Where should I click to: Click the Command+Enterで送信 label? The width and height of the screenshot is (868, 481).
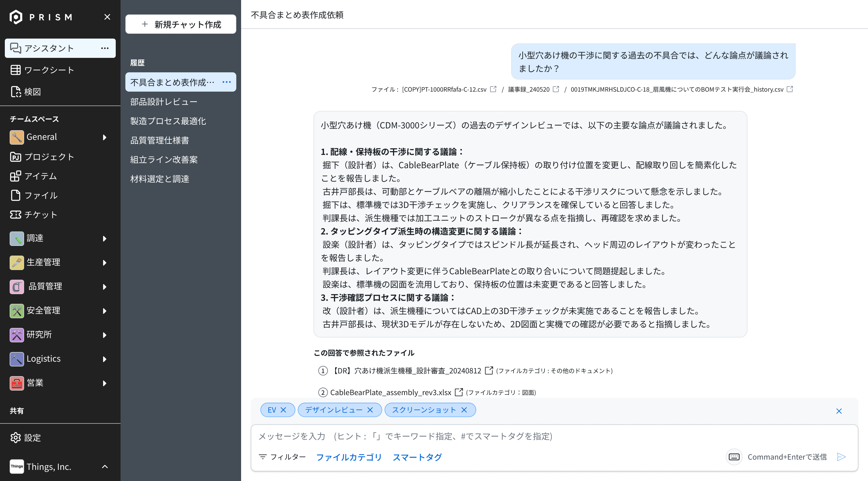(x=787, y=457)
